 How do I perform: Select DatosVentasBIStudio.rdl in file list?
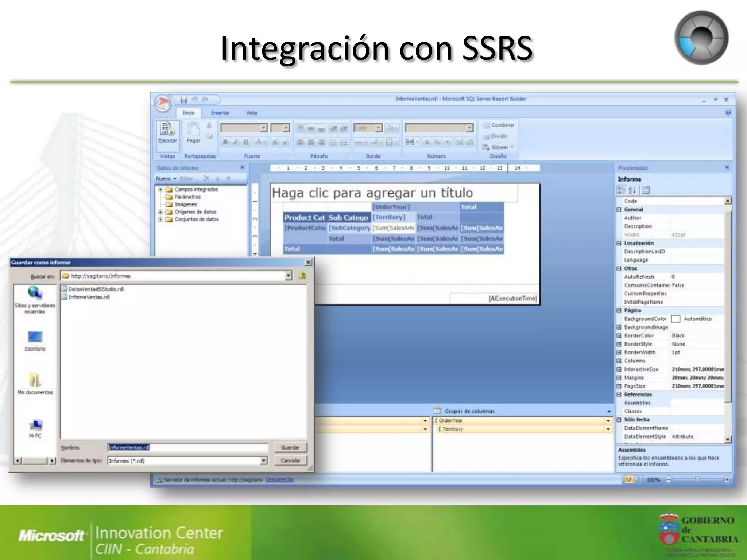click(93, 289)
